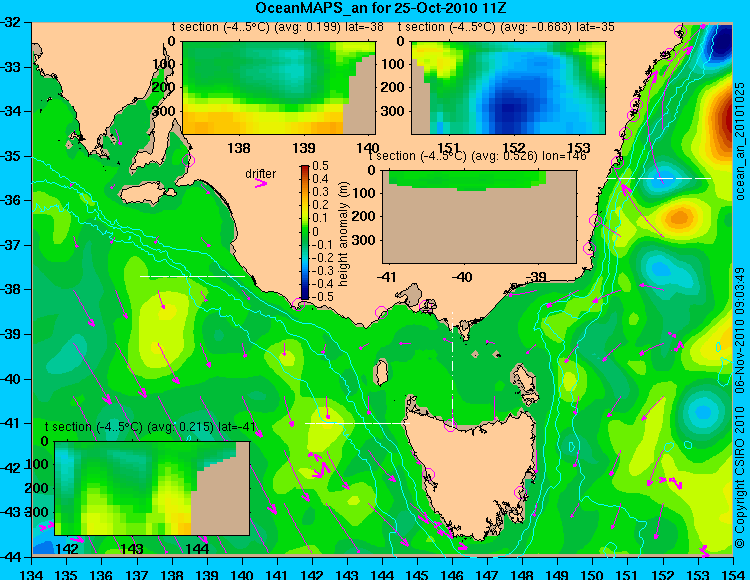
Task: Click the 't section ... lat=-35' inset title
Action: pos(506,27)
